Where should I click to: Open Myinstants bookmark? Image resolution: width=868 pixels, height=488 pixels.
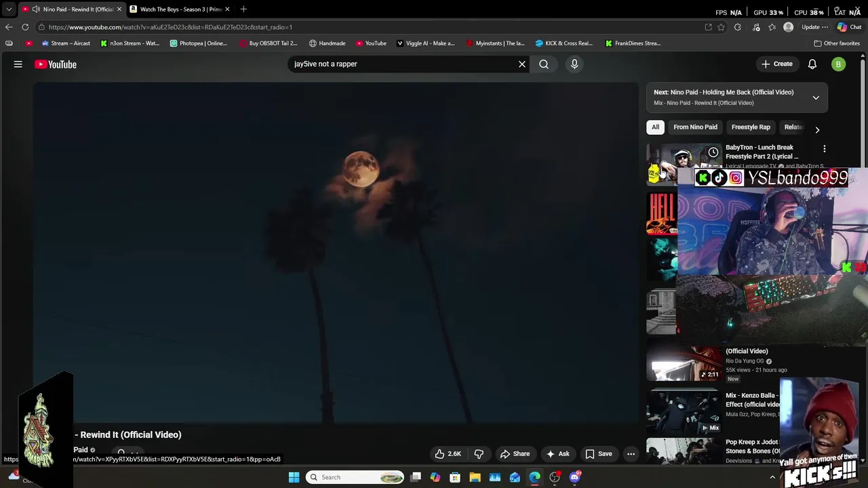[x=495, y=43]
